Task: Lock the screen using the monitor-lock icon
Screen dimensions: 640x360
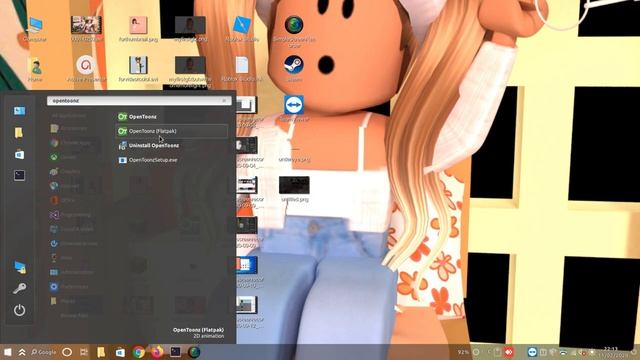Action: 20,267
